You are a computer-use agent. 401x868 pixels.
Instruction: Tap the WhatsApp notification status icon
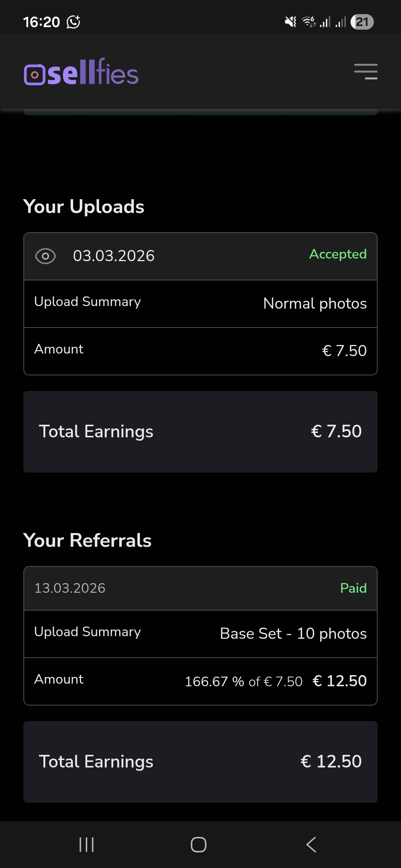73,22
